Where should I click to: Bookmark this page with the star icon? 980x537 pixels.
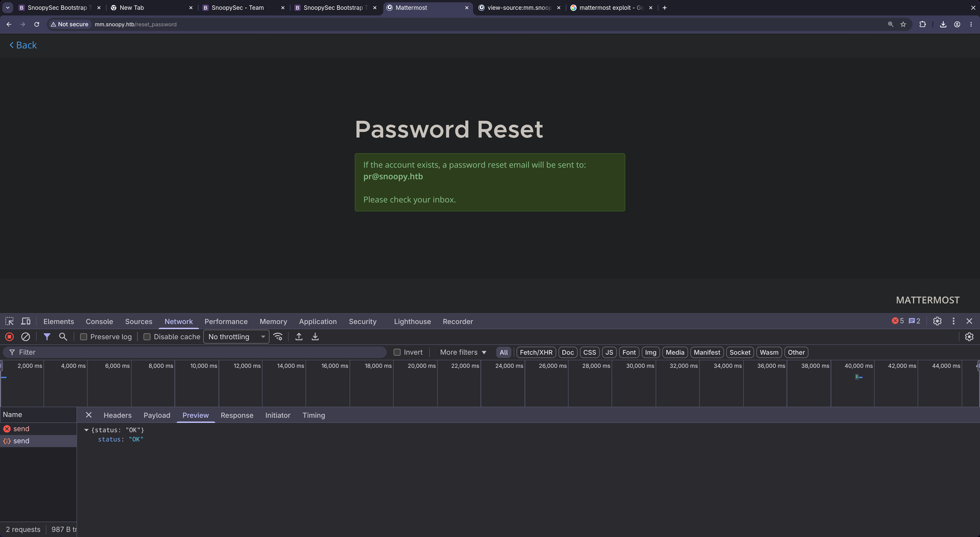point(903,24)
